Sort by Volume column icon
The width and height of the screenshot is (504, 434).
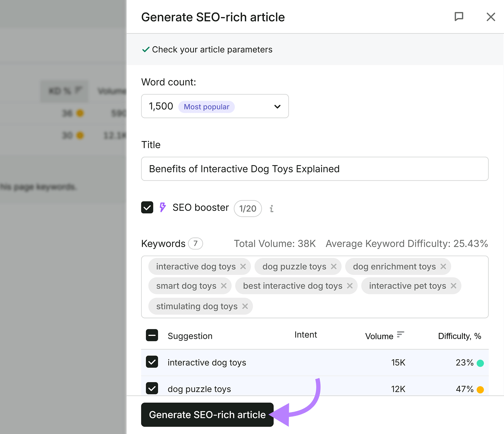(400, 334)
